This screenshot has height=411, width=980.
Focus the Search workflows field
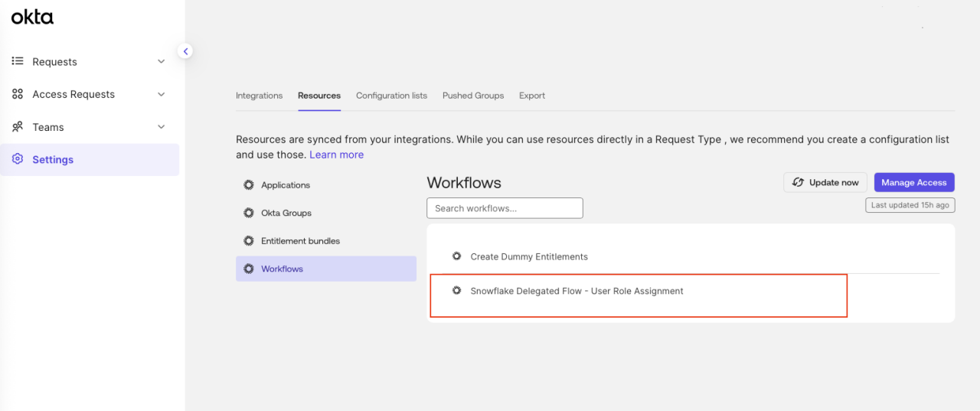(505, 208)
